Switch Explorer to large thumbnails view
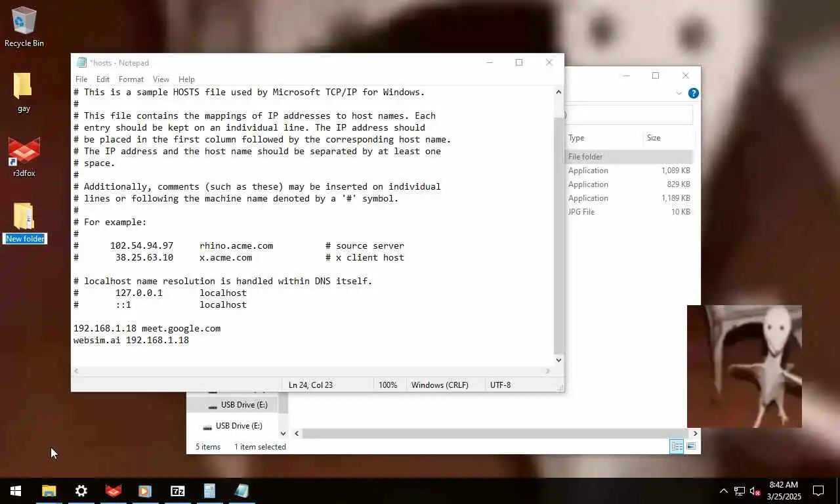The width and height of the screenshot is (840, 504). [x=691, y=446]
